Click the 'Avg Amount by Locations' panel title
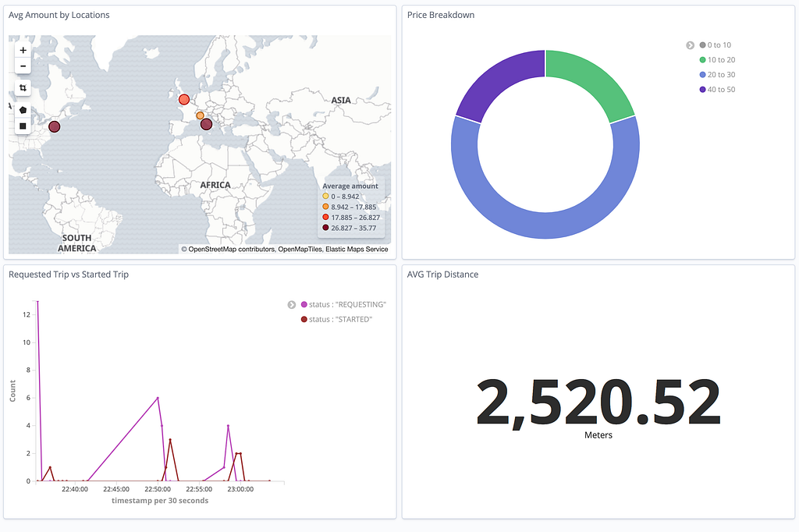799x532 pixels. (59, 15)
